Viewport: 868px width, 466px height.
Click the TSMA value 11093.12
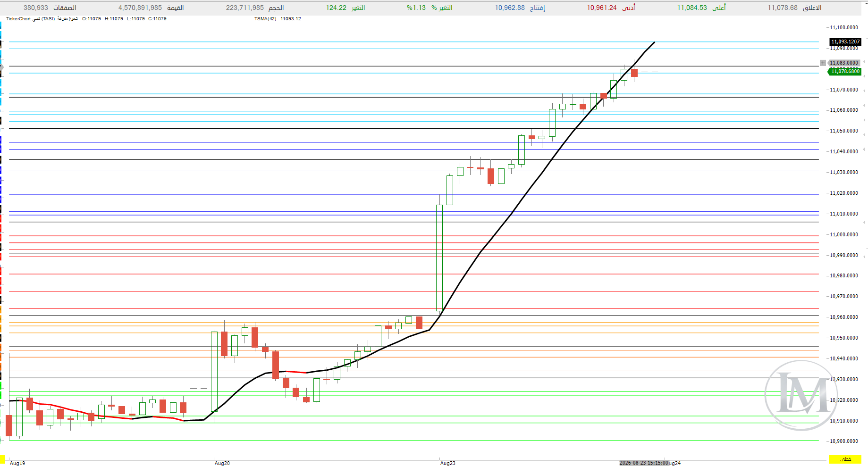point(291,19)
